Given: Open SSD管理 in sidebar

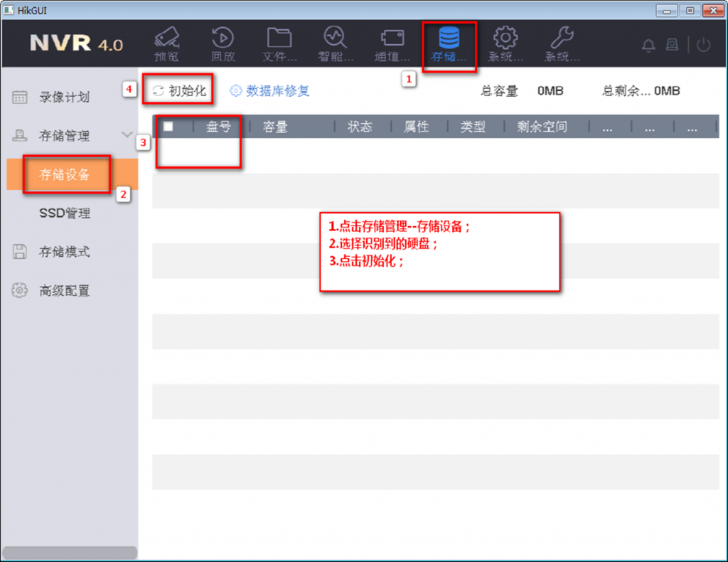Looking at the screenshot, I should tap(65, 213).
